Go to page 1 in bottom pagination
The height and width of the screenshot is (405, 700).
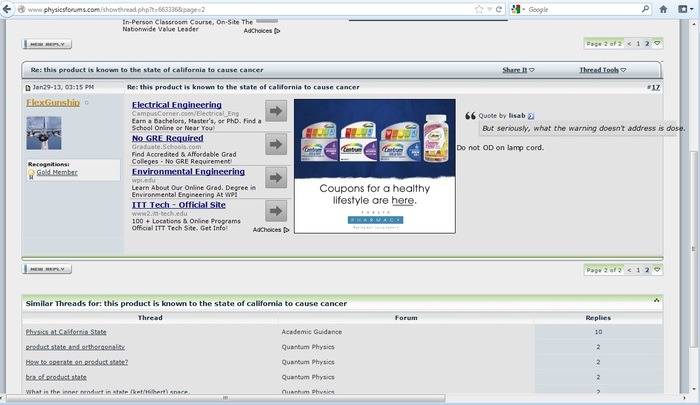point(638,270)
